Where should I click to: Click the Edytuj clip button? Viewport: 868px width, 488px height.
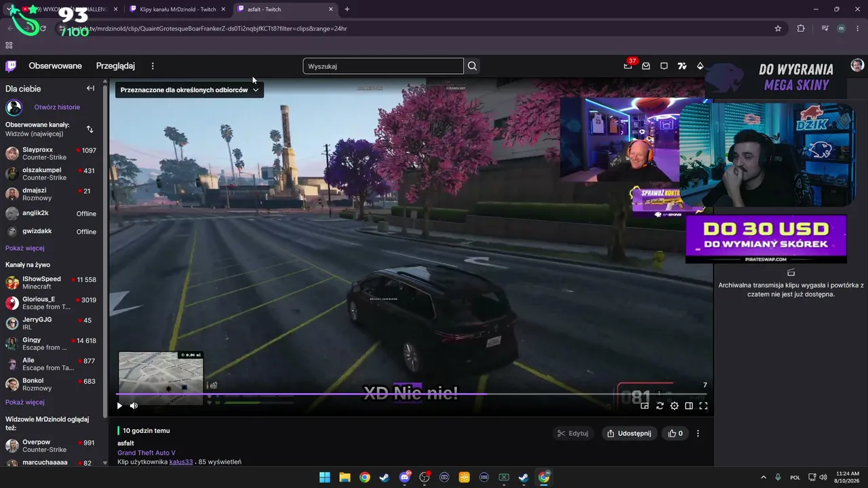(573, 433)
